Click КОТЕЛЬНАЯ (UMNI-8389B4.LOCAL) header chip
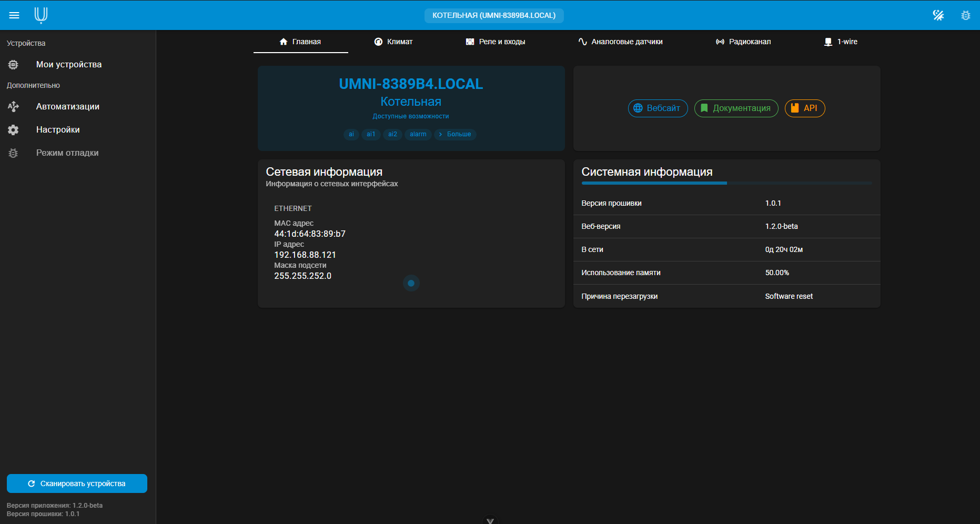 (494, 15)
